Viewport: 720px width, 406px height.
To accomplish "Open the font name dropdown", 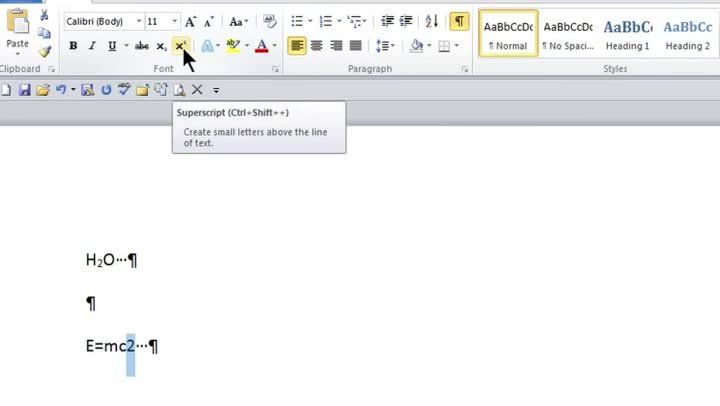I will (x=139, y=22).
